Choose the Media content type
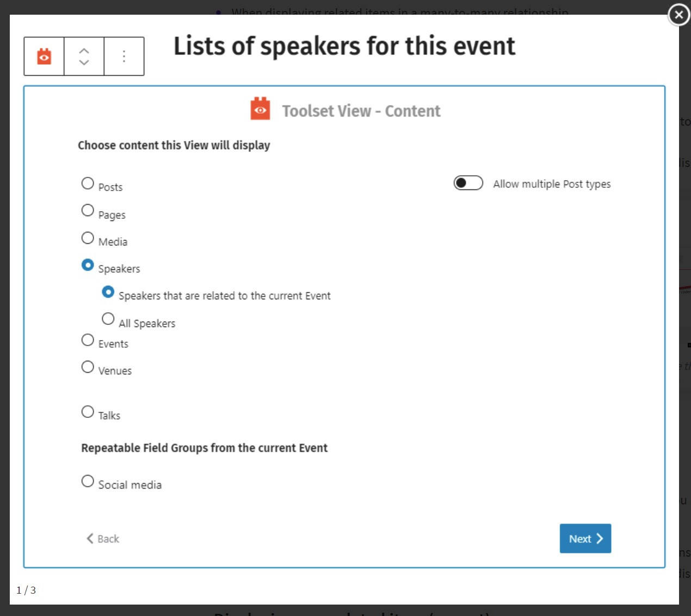691x616 pixels. coord(88,238)
